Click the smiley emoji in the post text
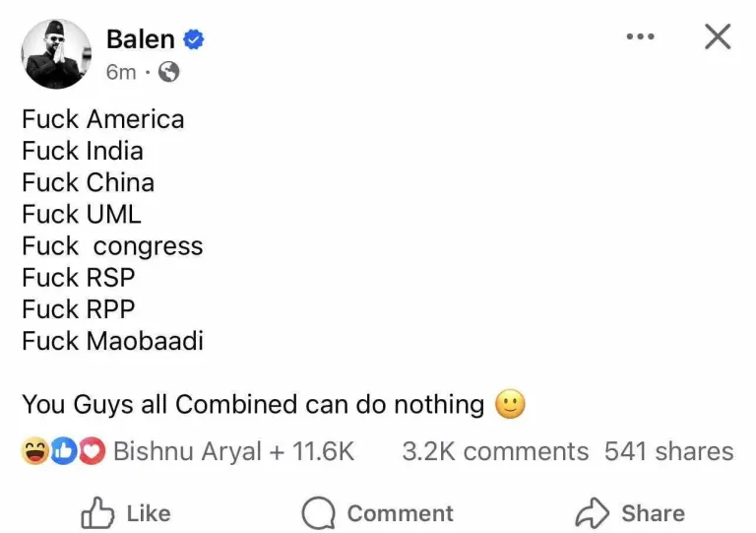The height and width of the screenshot is (533, 756). [510, 404]
